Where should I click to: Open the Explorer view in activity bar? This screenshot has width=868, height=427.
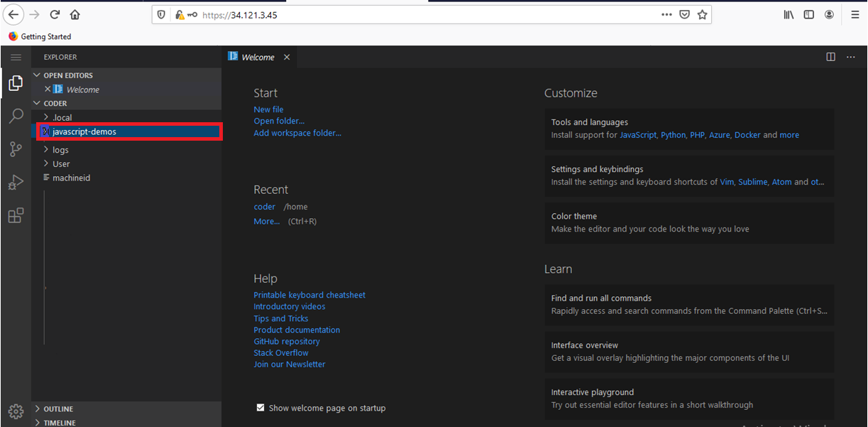16,84
